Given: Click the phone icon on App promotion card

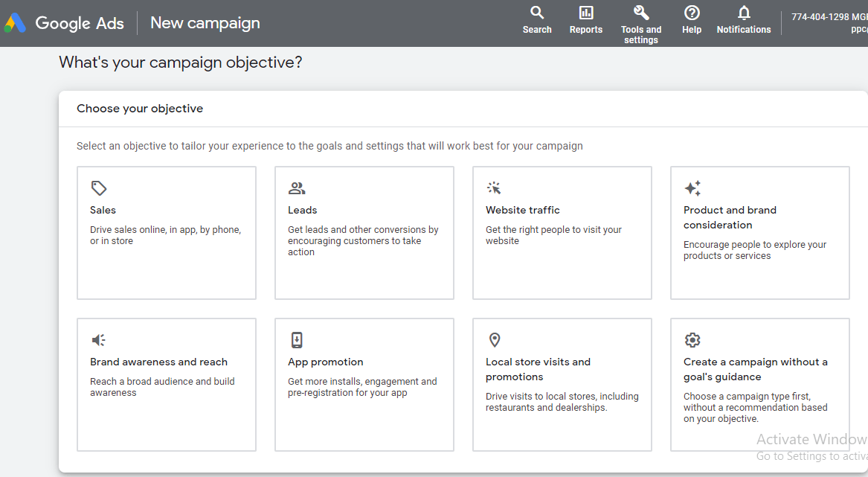Looking at the screenshot, I should 297,339.
